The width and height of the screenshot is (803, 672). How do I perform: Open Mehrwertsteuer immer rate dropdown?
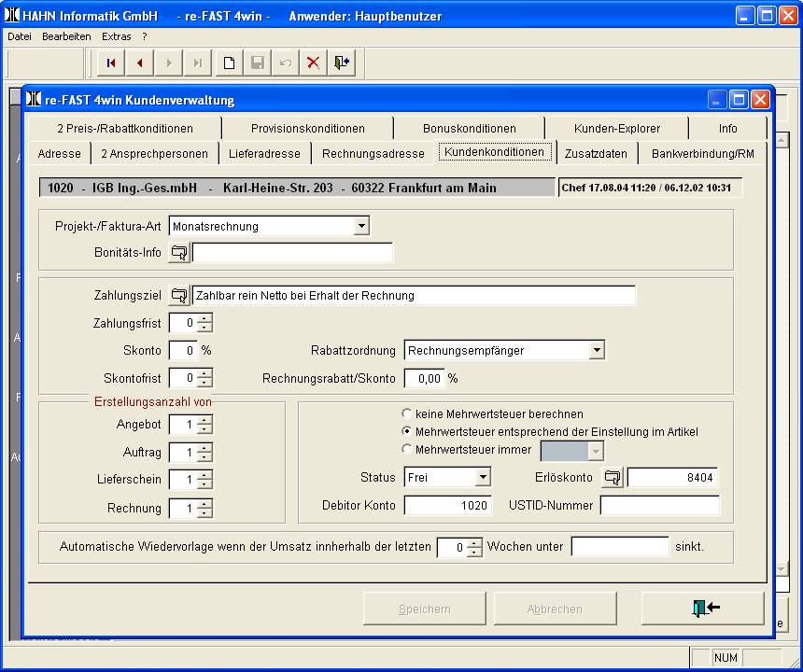tap(595, 451)
